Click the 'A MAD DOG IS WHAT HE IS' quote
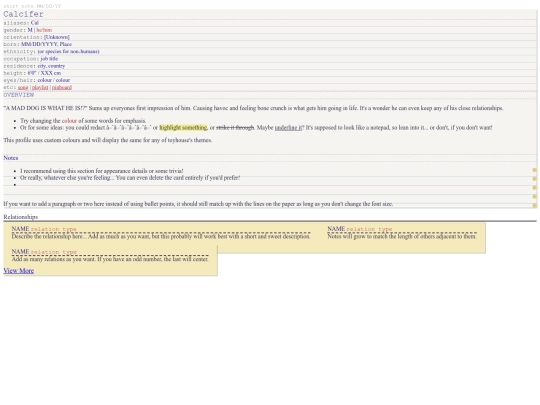Viewport: 540px width, 405px height. [45, 108]
